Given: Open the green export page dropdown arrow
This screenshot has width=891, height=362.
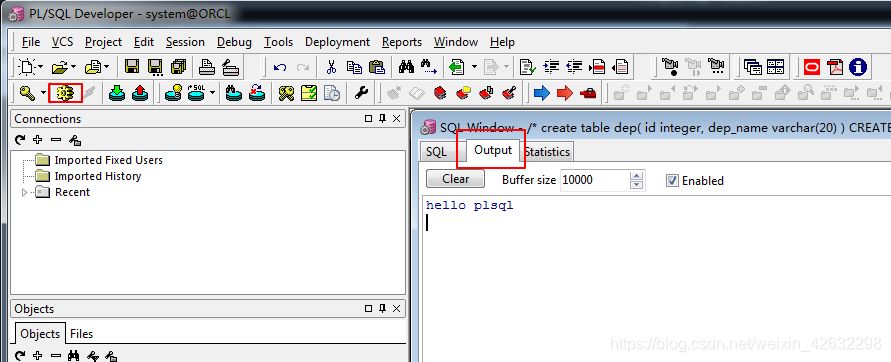Looking at the screenshot, I should click(x=474, y=68).
